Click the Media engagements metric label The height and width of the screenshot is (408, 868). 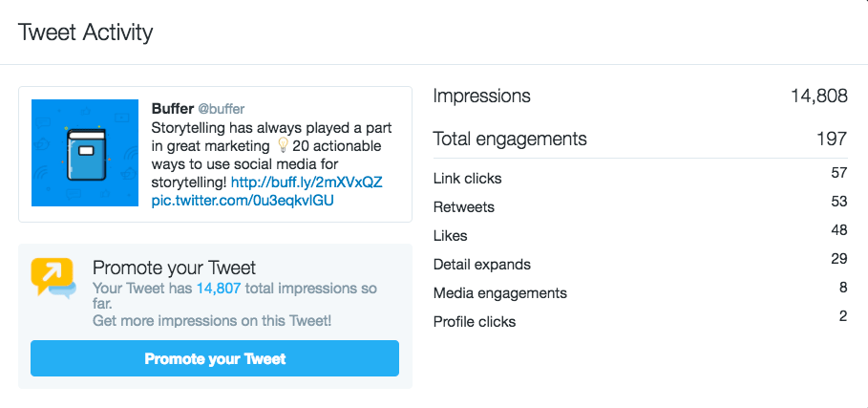coord(499,293)
